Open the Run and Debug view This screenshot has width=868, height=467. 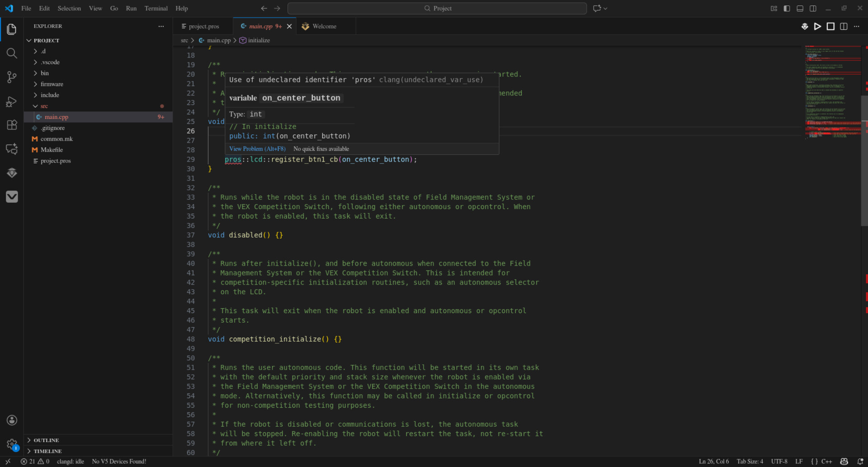[x=12, y=101]
